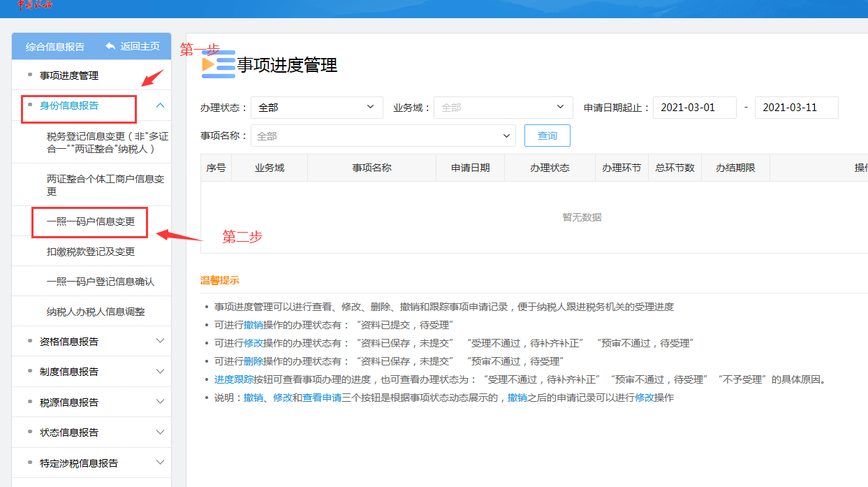Open 扣缴税款登记及变更 menu item
868x487 pixels.
pyautogui.click(x=91, y=252)
